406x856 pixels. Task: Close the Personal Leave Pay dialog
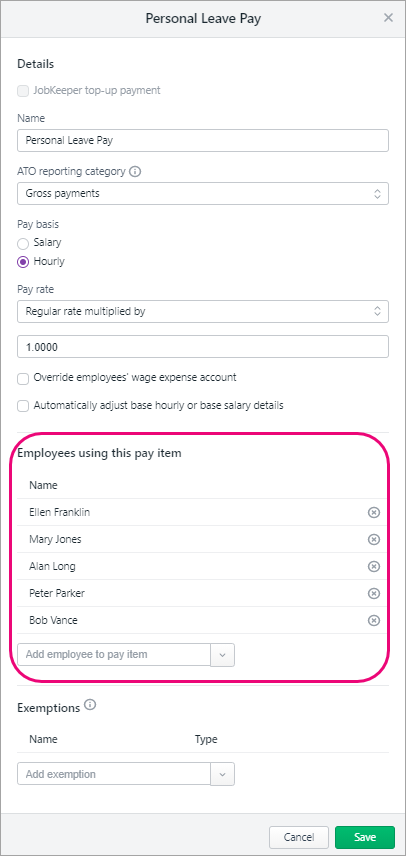(x=388, y=18)
